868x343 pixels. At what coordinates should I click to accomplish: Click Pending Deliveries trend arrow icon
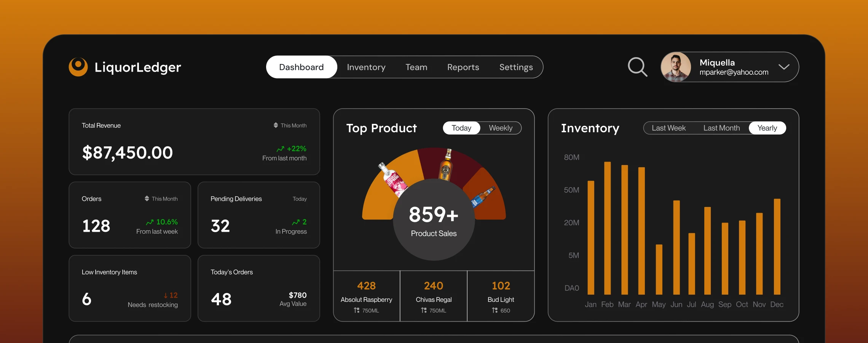(296, 222)
